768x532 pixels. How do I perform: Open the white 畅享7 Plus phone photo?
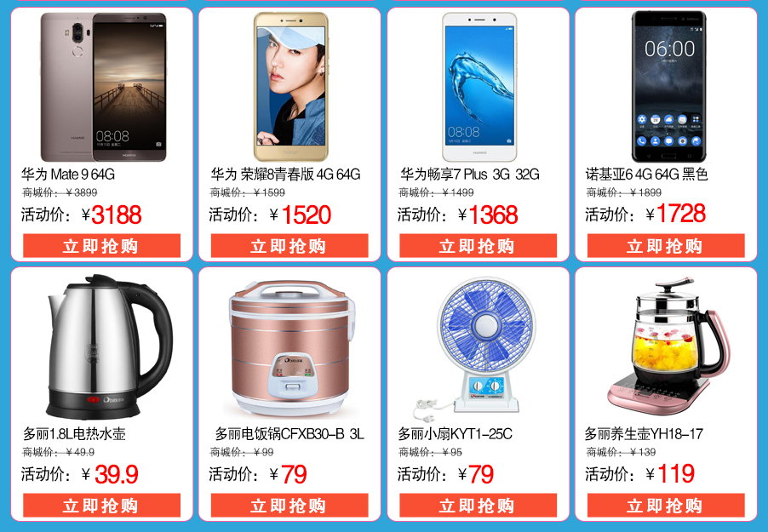pos(479,87)
